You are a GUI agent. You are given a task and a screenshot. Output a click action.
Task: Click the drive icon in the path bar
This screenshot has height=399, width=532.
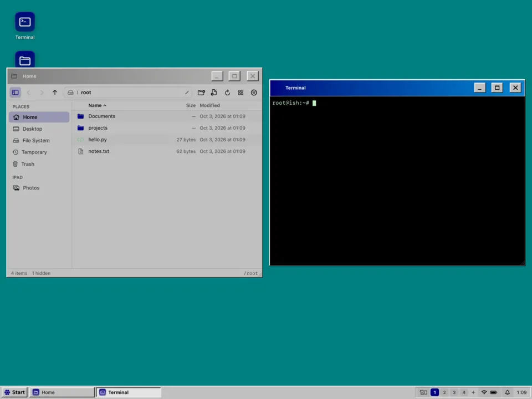[70, 93]
